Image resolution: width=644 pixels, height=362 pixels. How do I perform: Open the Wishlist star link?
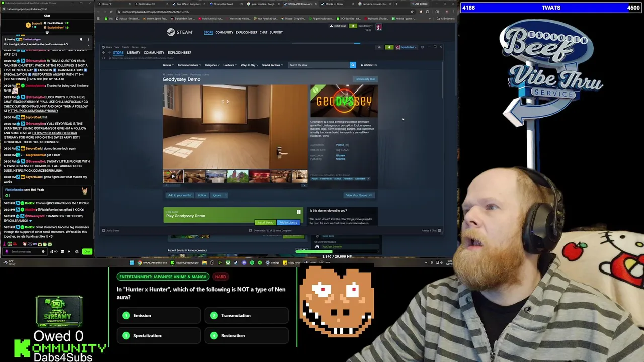(369, 65)
